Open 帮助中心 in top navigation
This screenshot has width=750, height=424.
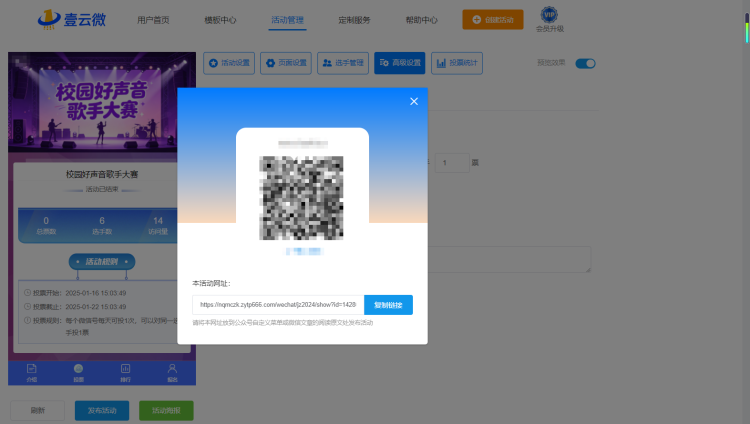coord(421,20)
